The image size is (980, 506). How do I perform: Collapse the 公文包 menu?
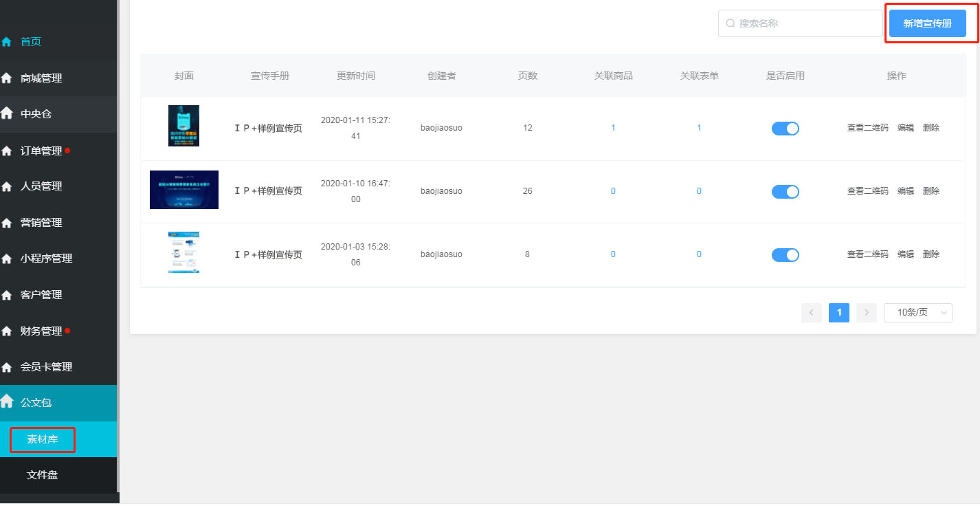(x=58, y=403)
